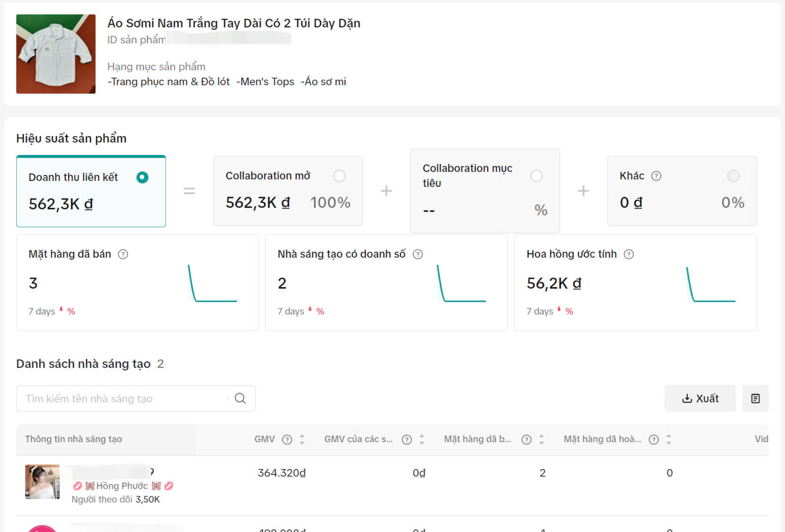Open Hồng Phước creator profile link

pos(122,486)
